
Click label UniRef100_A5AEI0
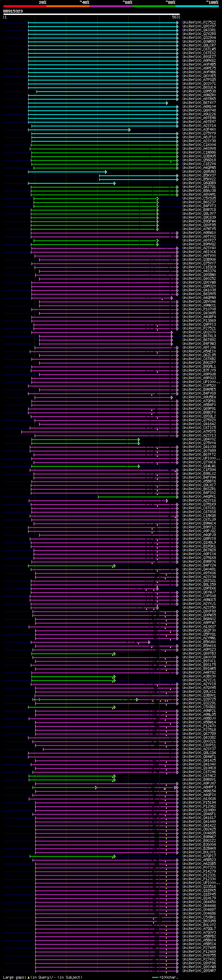[199, 351]
